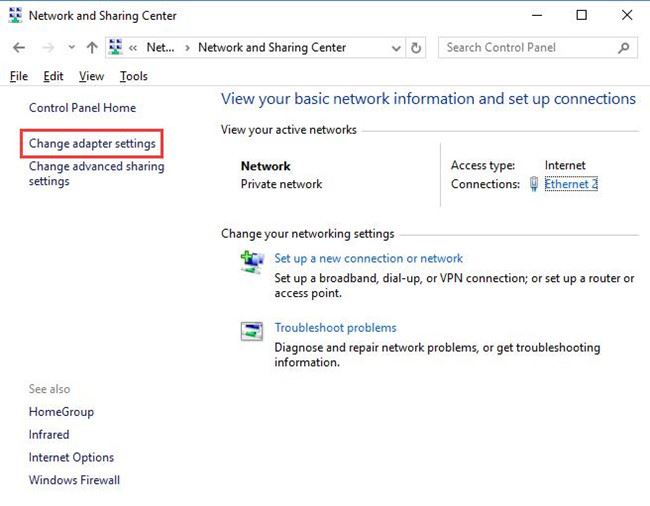Open Windows Firewall link
Viewport: 650px width, 506px height.
pos(74,480)
